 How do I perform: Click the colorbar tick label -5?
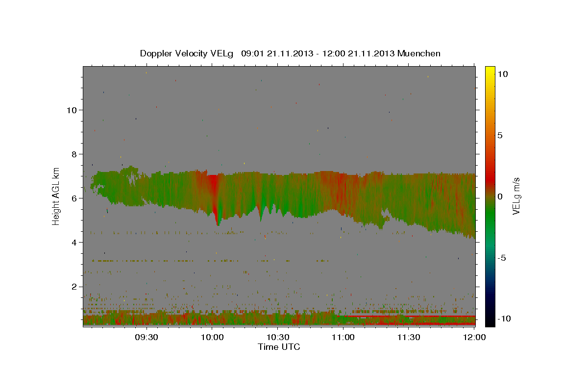[x=502, y=258]
